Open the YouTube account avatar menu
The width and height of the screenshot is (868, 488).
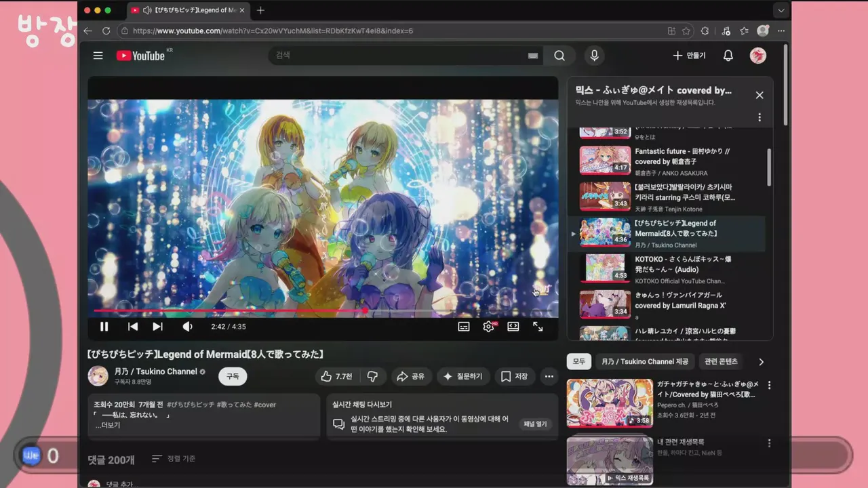[758, 56]
